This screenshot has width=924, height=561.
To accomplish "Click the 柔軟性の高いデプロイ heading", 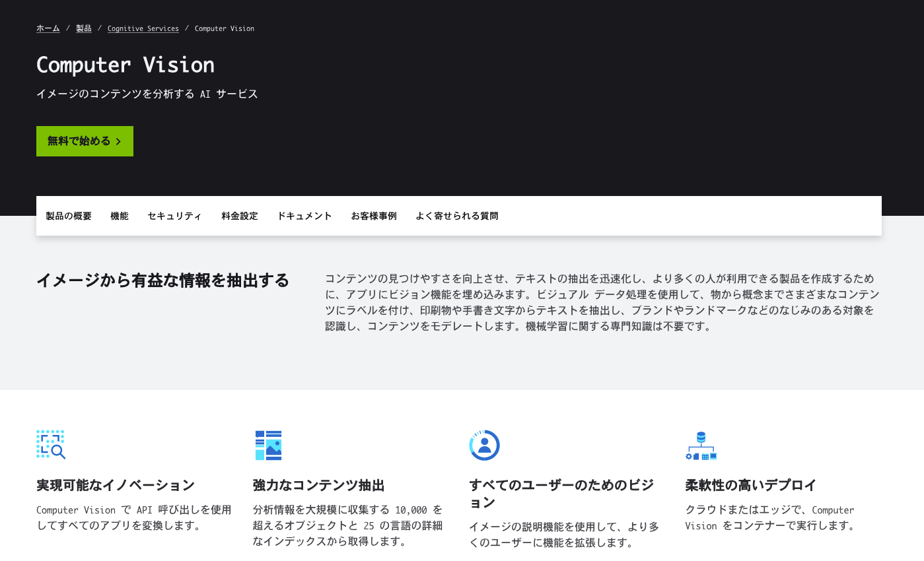I will click(751, 485).
